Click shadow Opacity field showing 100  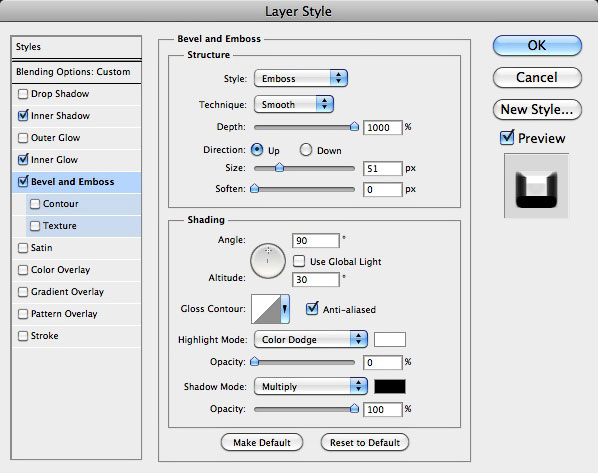tap(383, 410)
